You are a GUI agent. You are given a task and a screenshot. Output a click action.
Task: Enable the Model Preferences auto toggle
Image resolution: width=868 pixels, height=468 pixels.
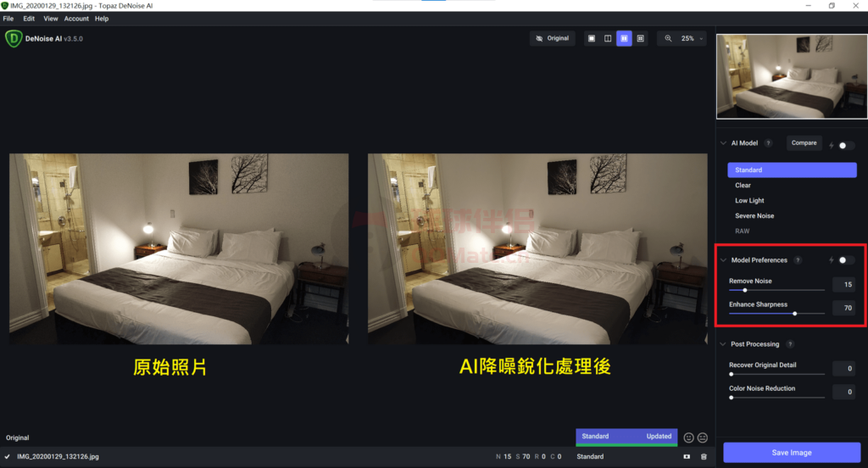point(846,260)
